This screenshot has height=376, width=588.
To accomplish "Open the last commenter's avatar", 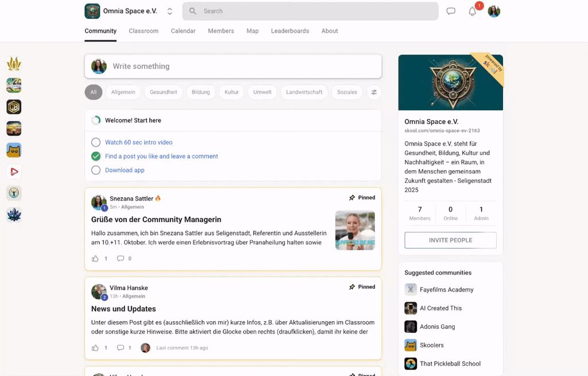I will pos(145,348).
